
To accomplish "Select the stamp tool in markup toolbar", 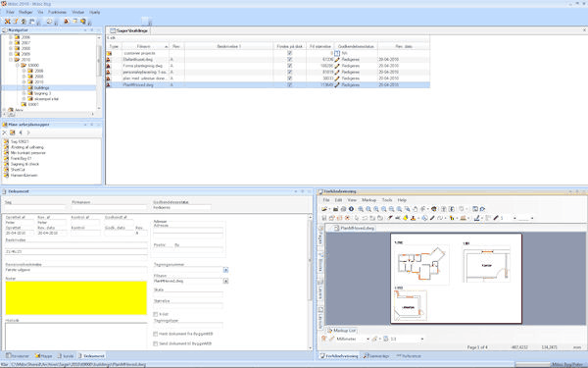I will click(414, 218).
